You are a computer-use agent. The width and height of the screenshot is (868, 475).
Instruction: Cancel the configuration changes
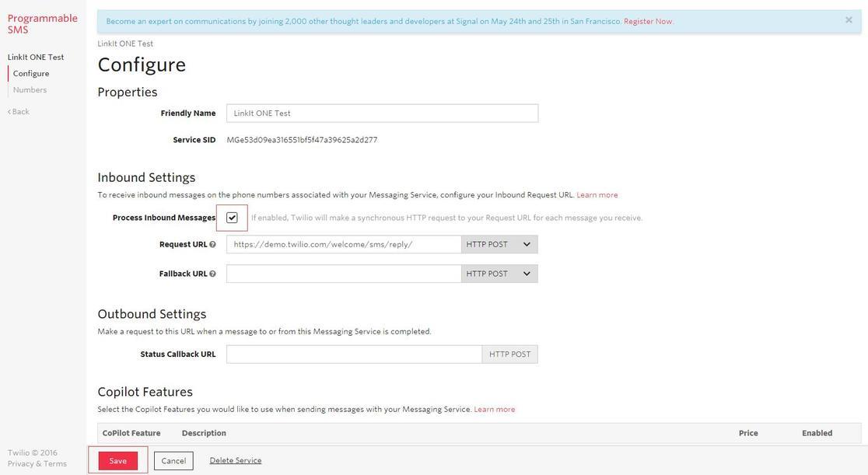(173, 460)
